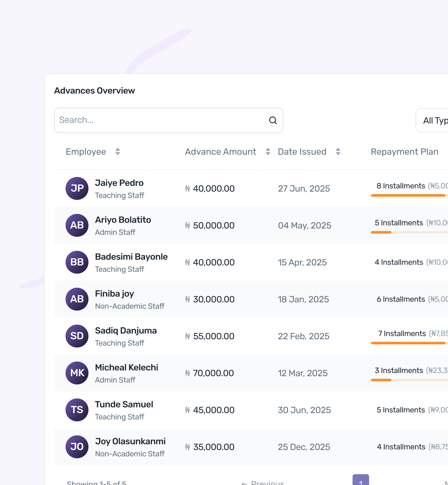This screenshot has width=448, height=485.
Task: Click the search magnifier icon
Action: click(273, 120)
